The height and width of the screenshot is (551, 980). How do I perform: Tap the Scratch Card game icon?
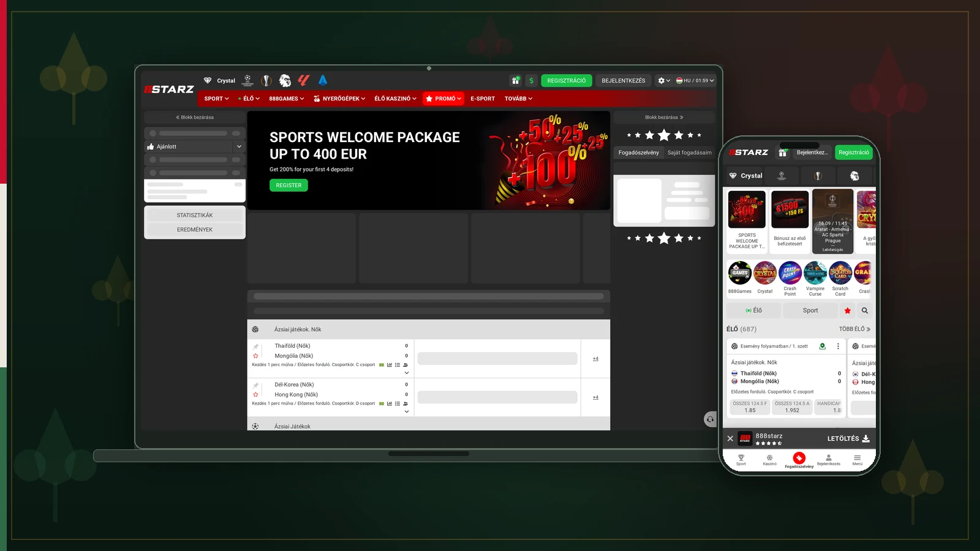(840, 273)
